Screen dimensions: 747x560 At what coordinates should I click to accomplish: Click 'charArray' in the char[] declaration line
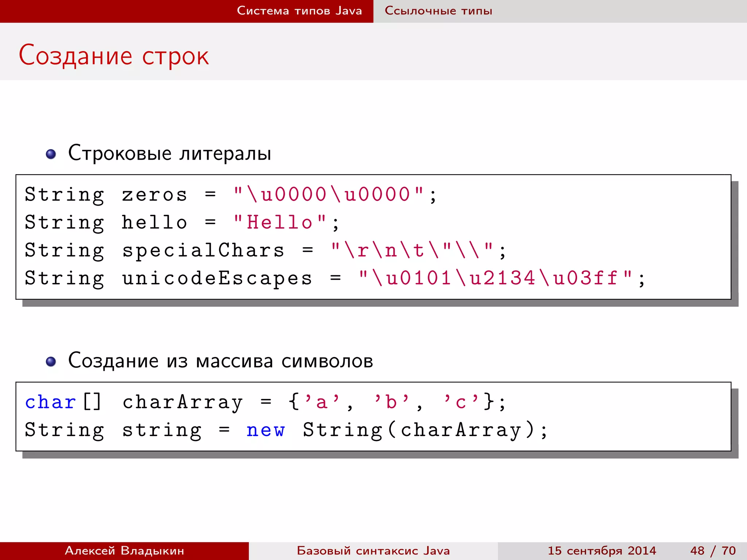(182, 403)
